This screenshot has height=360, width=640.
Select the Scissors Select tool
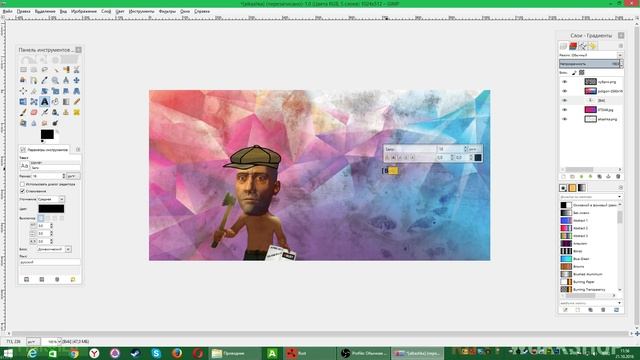(76, 69)
